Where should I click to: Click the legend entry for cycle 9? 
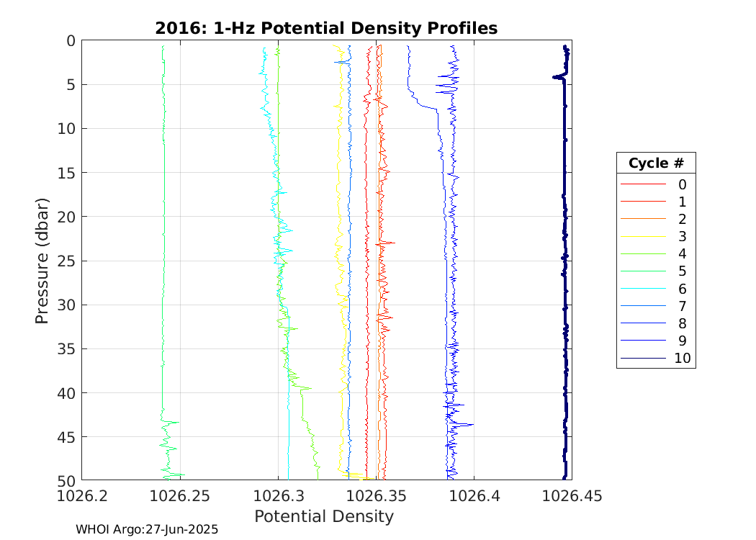point(656,341)
